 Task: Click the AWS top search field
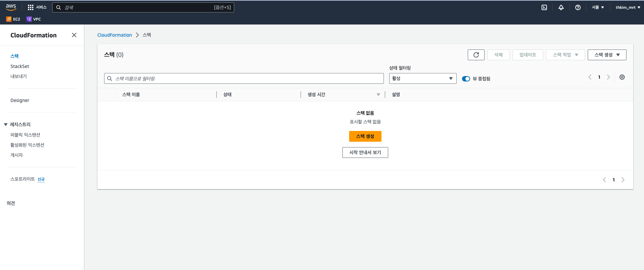tap(143, 7)
